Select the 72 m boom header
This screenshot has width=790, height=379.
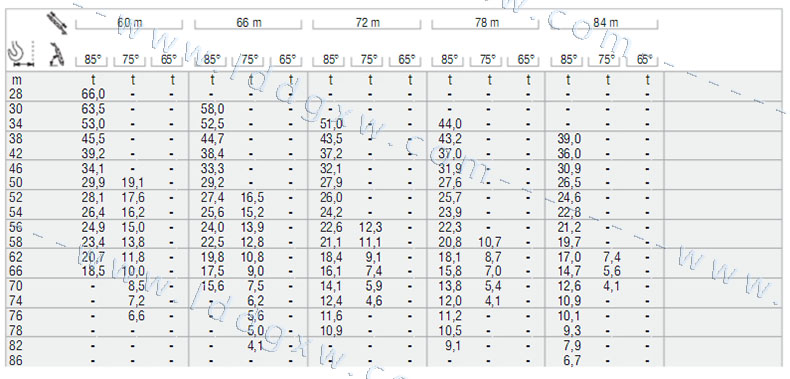(x=367, y=23)
